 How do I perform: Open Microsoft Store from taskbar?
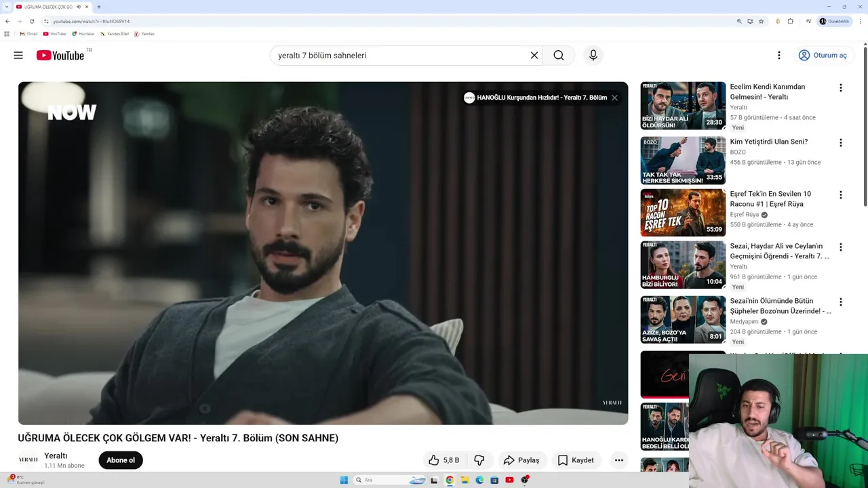494,480
